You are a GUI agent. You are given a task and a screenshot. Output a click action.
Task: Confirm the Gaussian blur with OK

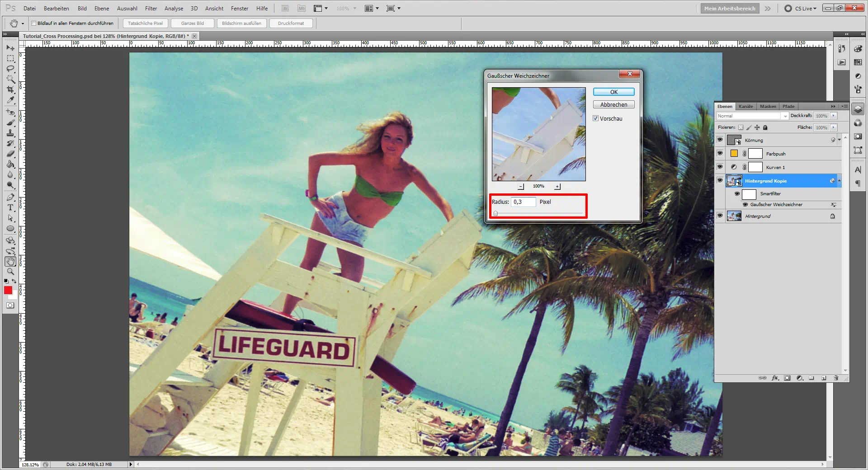[613, 92]
